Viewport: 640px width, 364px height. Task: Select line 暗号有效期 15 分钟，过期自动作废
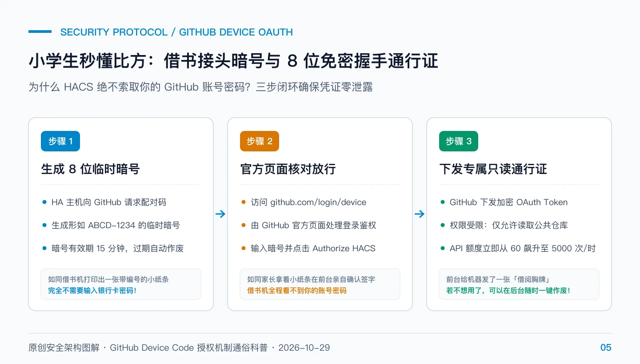[x=118, y=249]
